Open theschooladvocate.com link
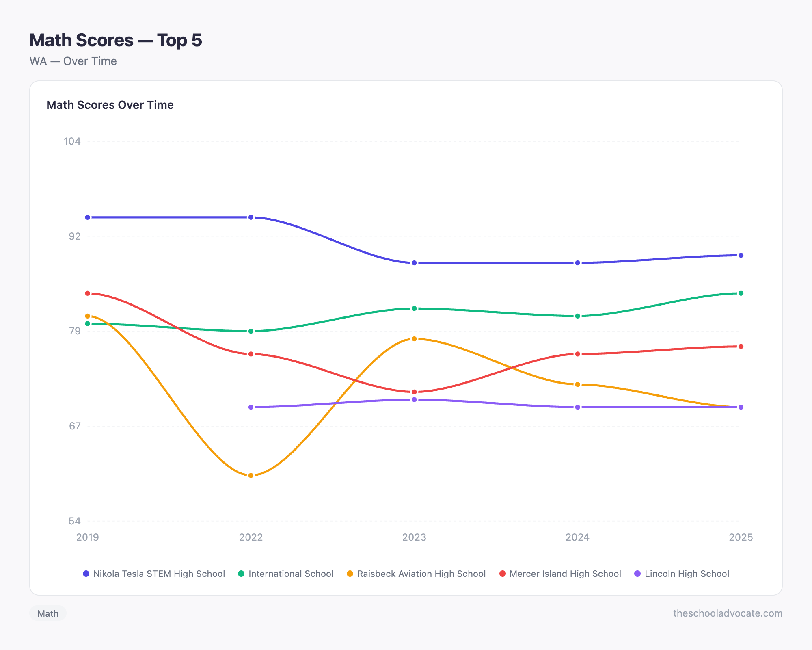This screenshot has height=650, width=812. point(728,613)
